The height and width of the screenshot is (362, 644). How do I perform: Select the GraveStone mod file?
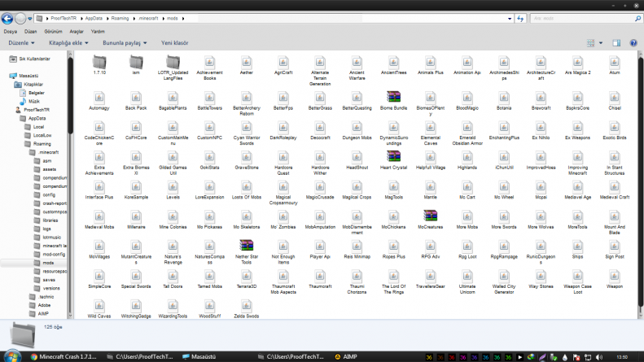pyautogui.click(x=247, y=160)
